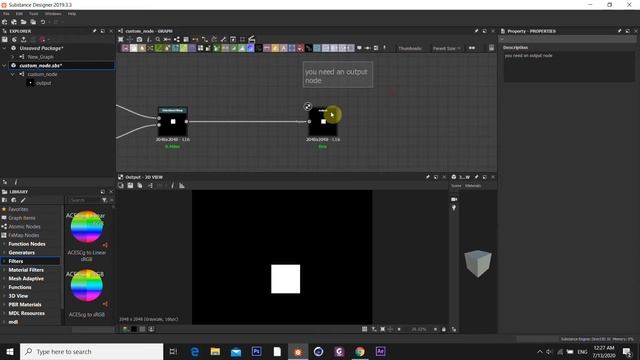Add the white Blur atomic node icon

pos(133,48)
